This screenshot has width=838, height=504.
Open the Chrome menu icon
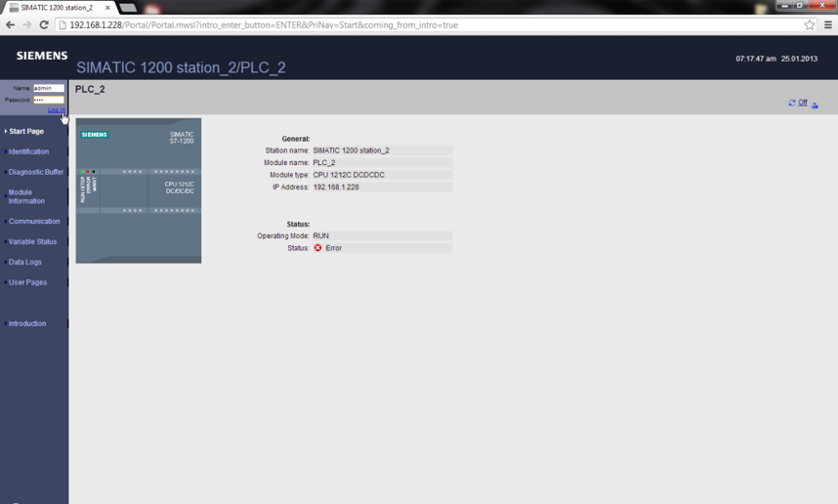click(828, 25)
